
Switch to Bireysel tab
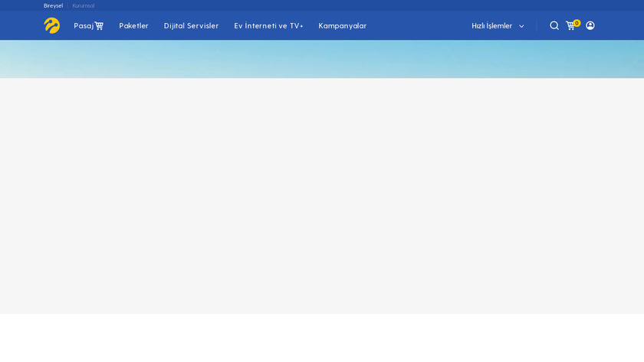point(54,6)
